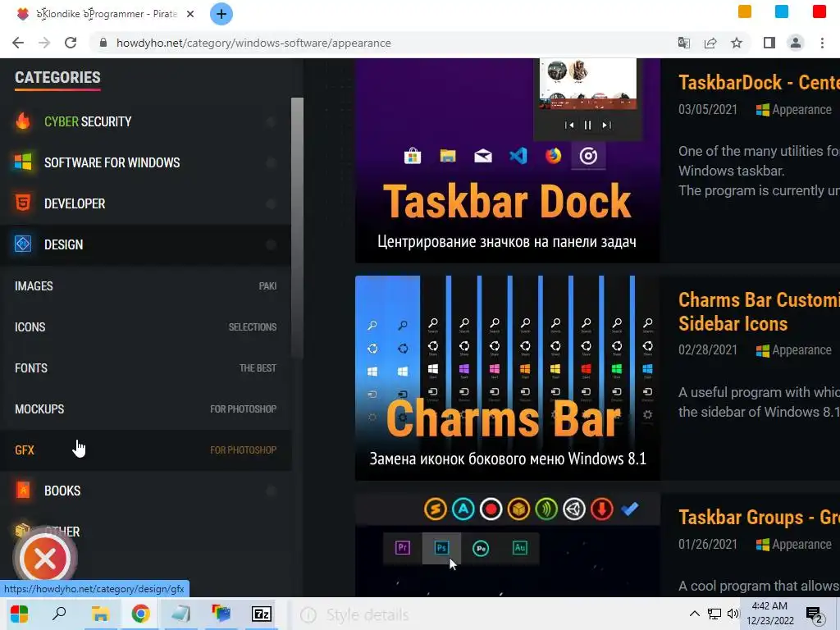Toggle the browser side panel icon
840x630 pixels.
[769, 43]
